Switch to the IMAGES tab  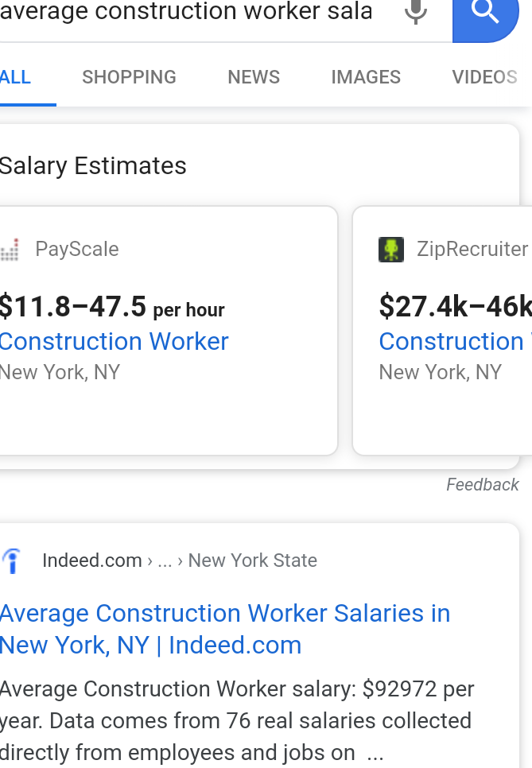[366, 77]
